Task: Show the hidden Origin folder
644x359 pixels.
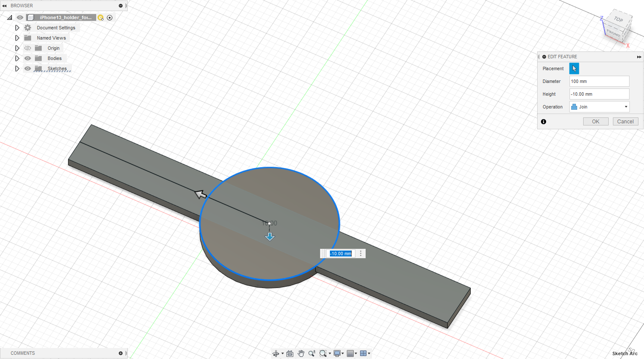Action: pyautogui.click(x=28, y=48)
